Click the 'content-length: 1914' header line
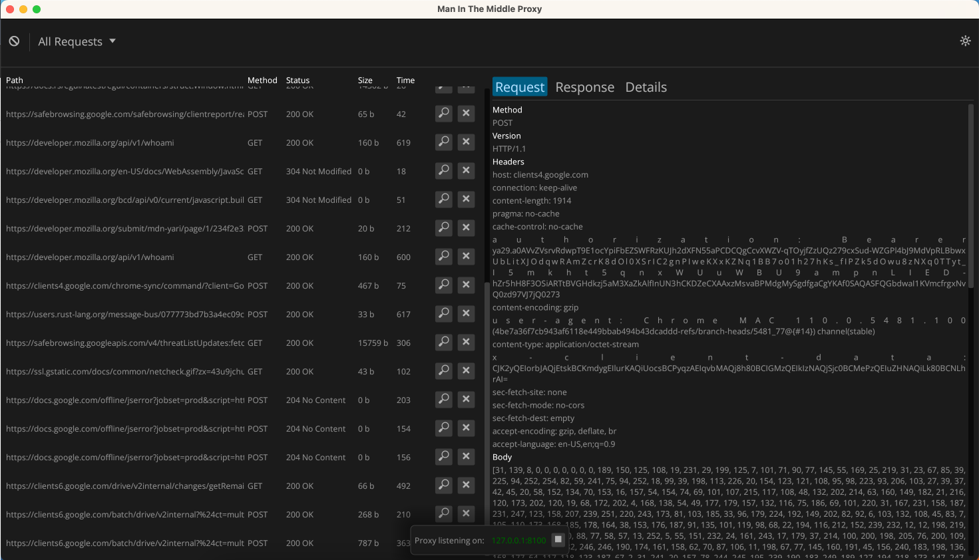 coord(532,201)
